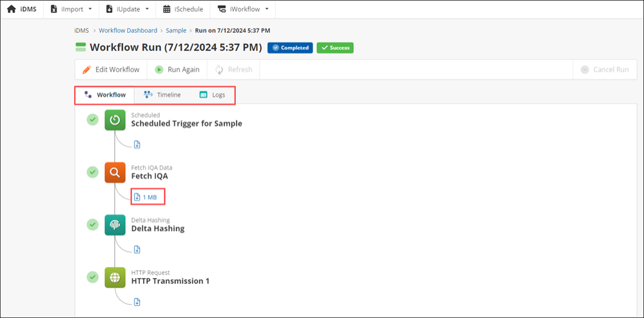This screenshot has height=318, width=644.
Task: Click success checkmark beside Scheduled Trigger
Action: click(x=93, y=119)
